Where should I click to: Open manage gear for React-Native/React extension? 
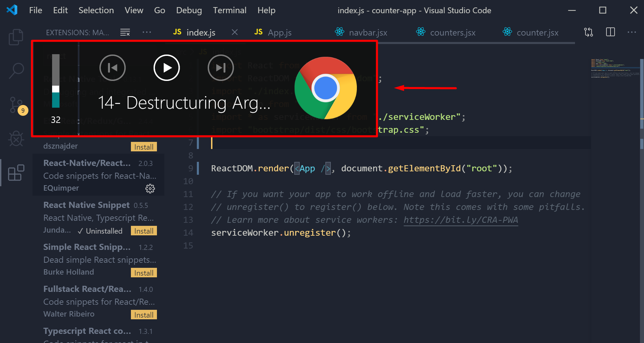pyautogui.click(x=150, y=189)
